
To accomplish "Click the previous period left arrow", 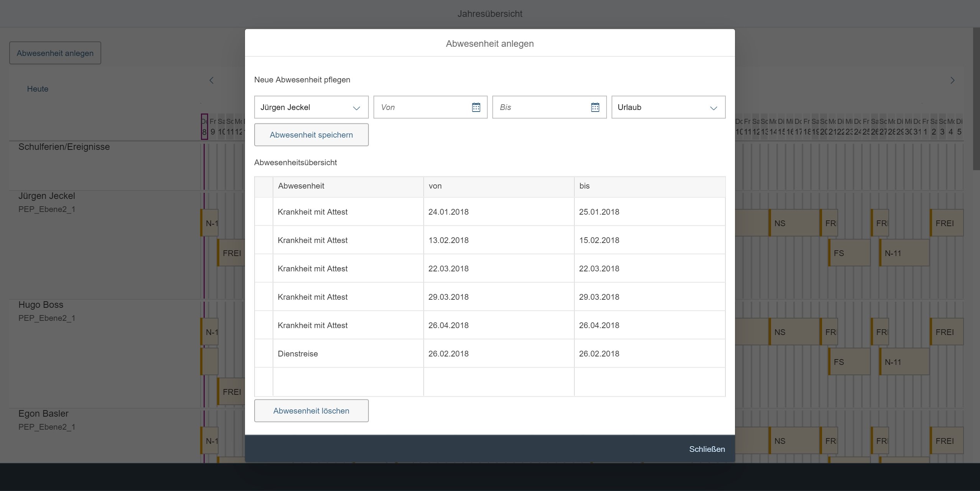I will click(x=211, y=80).
